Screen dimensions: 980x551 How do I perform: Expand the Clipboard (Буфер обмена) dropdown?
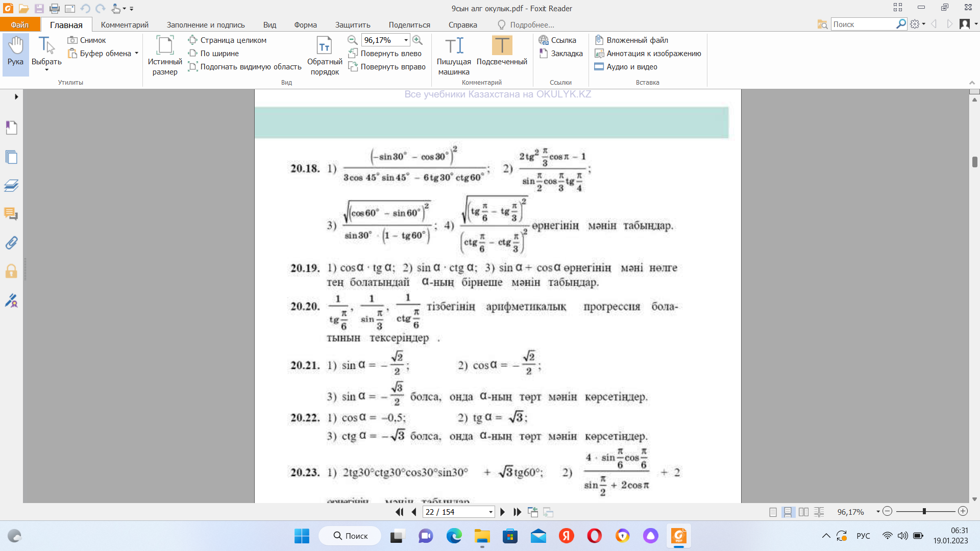coord(136,53)
